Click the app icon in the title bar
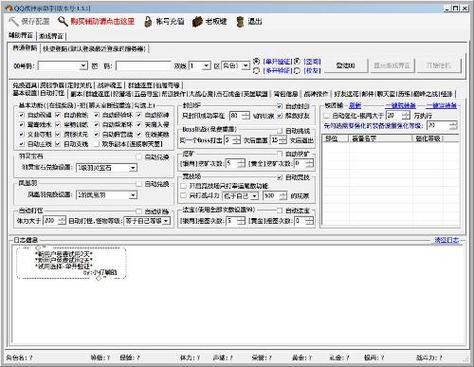474x367 pixels. click(9, 8)
